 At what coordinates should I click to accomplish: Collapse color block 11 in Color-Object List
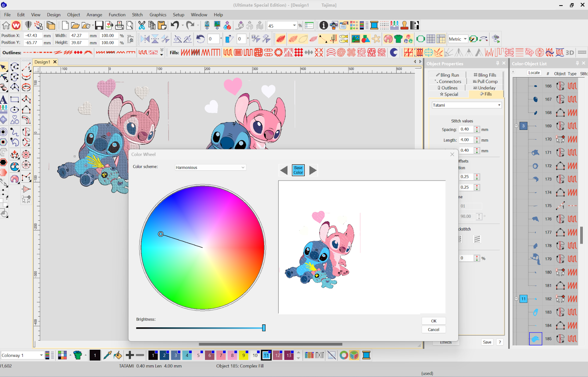click(516, 299)
